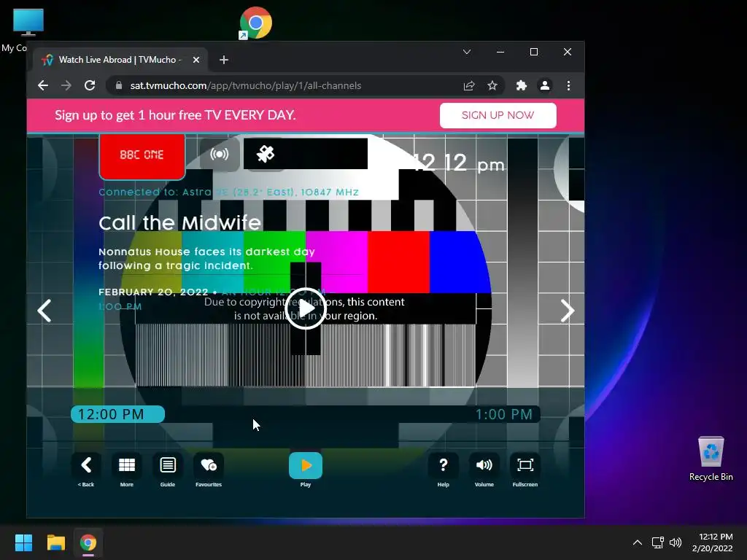Open the TV Guide
The image size is (747, 560).
168,465
